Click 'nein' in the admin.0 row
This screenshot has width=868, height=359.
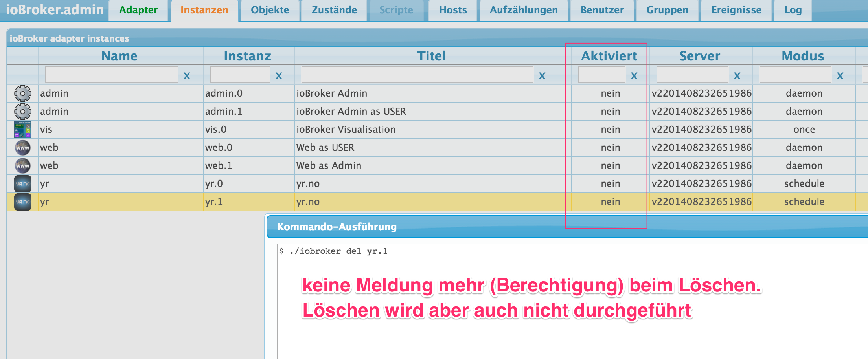tap(611, 93)
